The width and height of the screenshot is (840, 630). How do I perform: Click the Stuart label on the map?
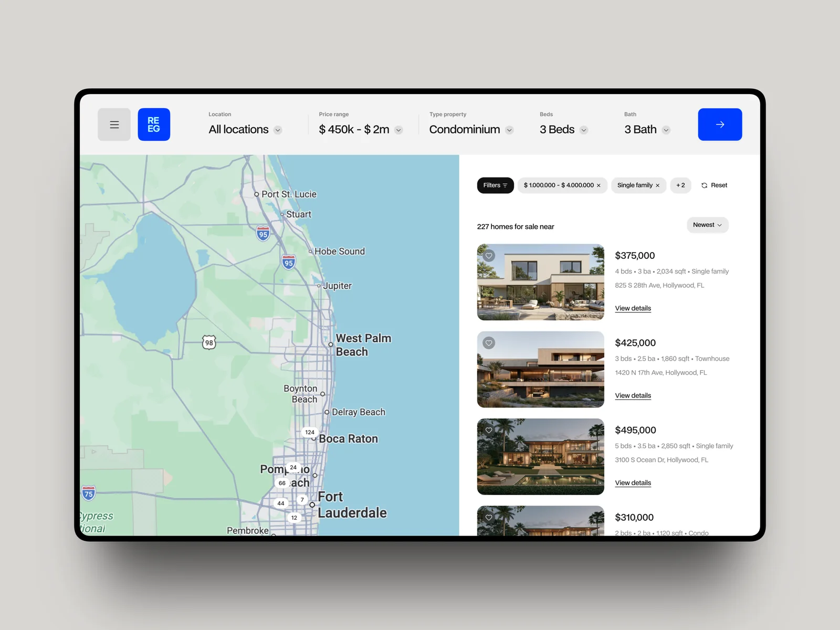299,214
